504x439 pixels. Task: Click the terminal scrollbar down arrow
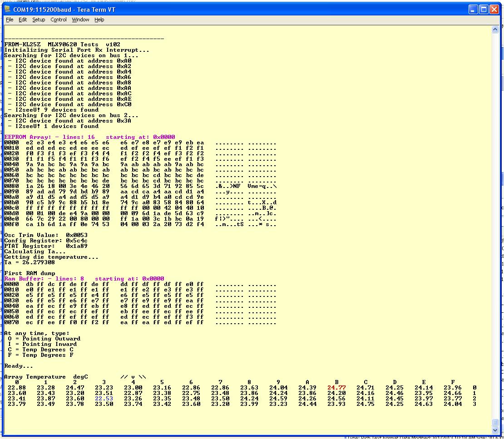coord(495,430)
